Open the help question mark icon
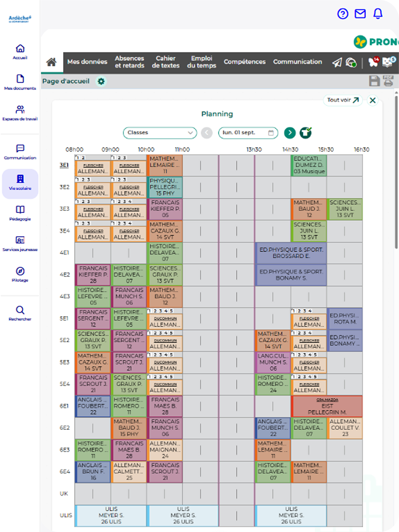 point(343,14)
